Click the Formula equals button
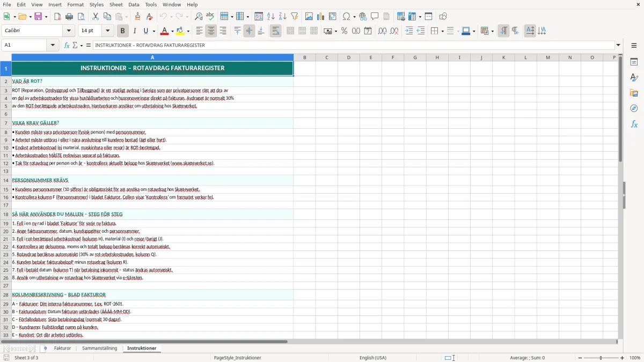Screen dimensions: 644x362 point(89,45)
